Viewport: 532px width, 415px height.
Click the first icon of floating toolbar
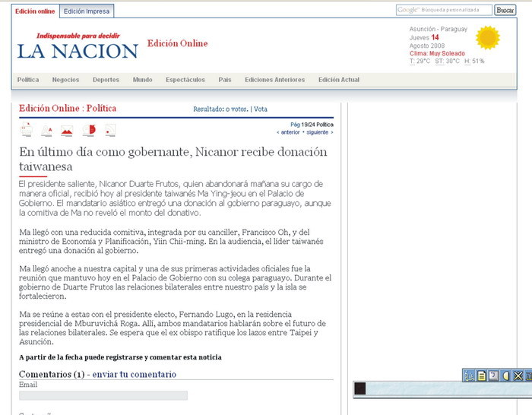pos(469,375)
